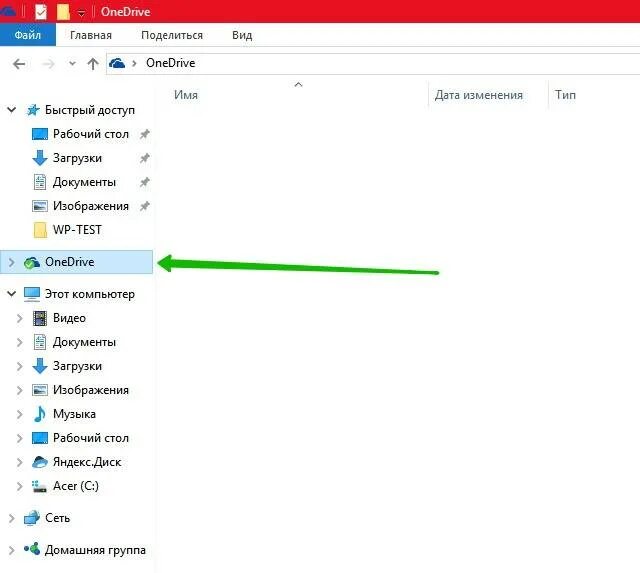The height and width of the screenshot is (573, 640).
Task: Click the Сеть network icon
Action: [32, 518]
